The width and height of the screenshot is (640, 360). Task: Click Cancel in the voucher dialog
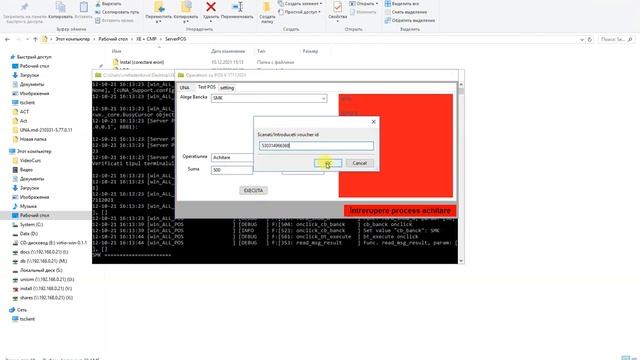(360, 163)
